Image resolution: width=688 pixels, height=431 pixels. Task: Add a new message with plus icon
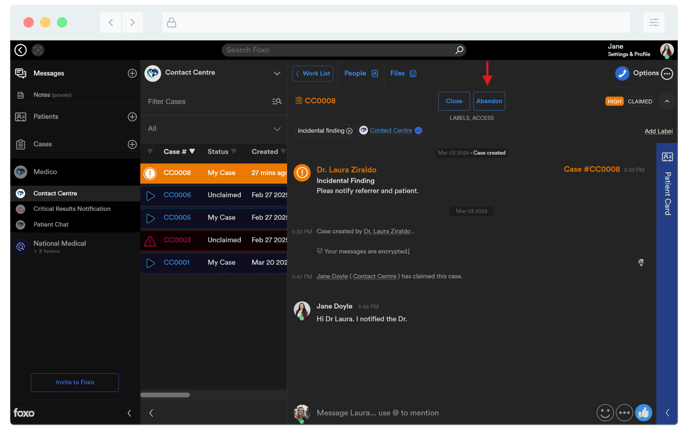[x=132, y=73]
